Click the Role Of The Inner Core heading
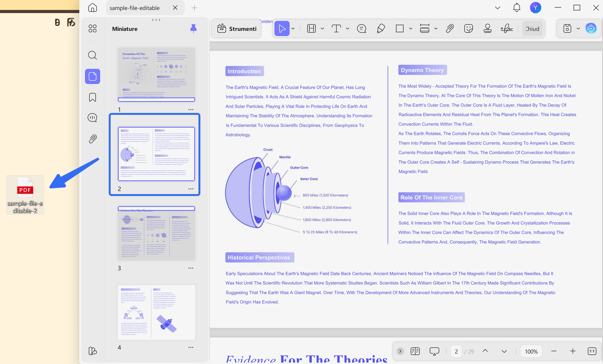 [431, 197]
